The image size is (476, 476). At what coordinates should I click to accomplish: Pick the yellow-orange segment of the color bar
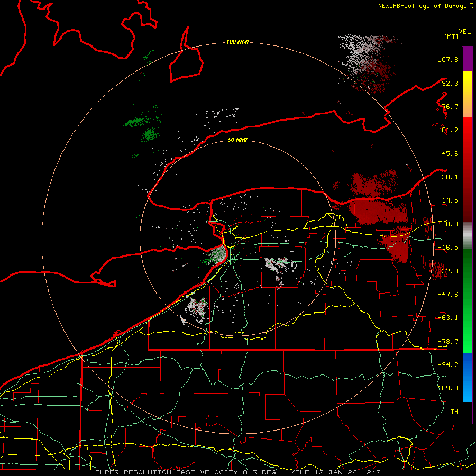[x=467, y=94]
